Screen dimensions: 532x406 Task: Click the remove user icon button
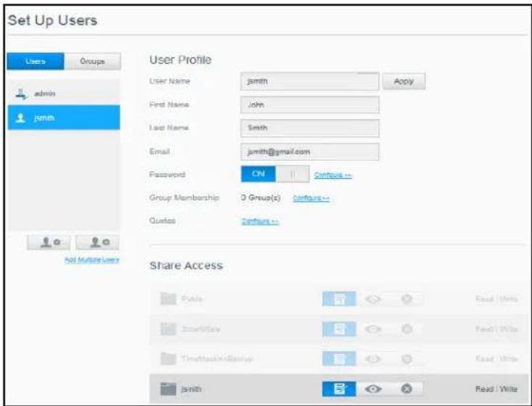click(97, 242)
